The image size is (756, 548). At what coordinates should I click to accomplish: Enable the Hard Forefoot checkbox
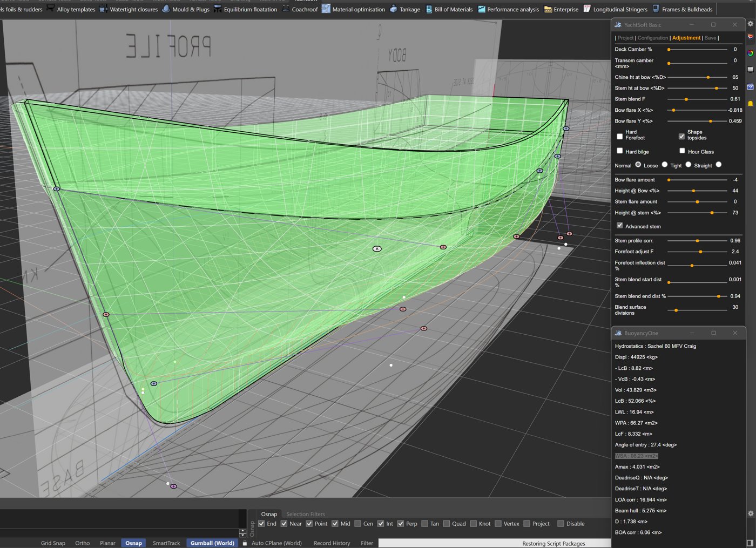pos(620,136)
